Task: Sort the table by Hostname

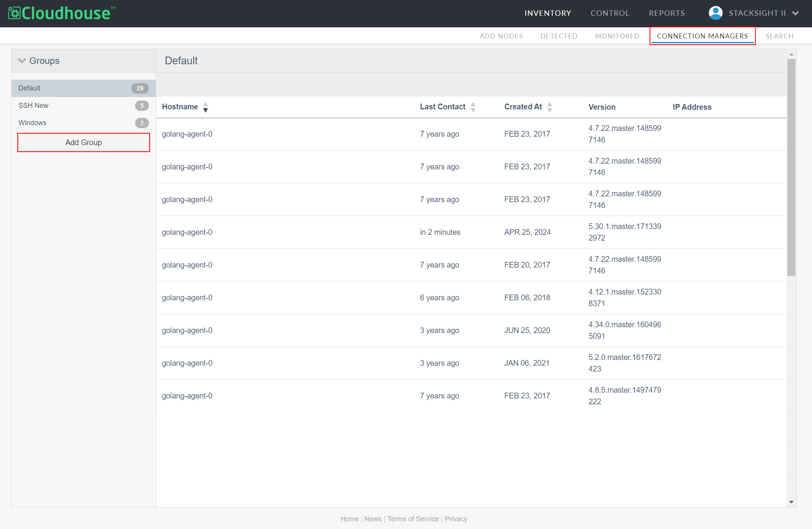Action: coord(206,107)
